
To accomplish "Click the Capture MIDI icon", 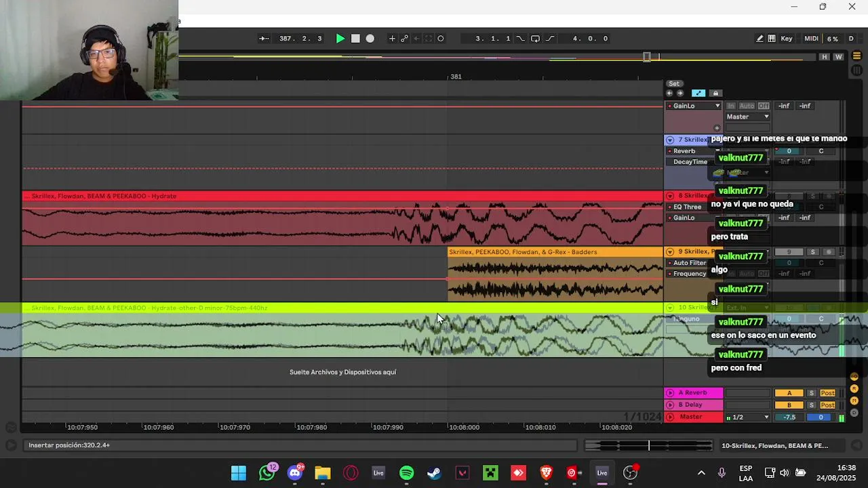I will tap(429, 39).
